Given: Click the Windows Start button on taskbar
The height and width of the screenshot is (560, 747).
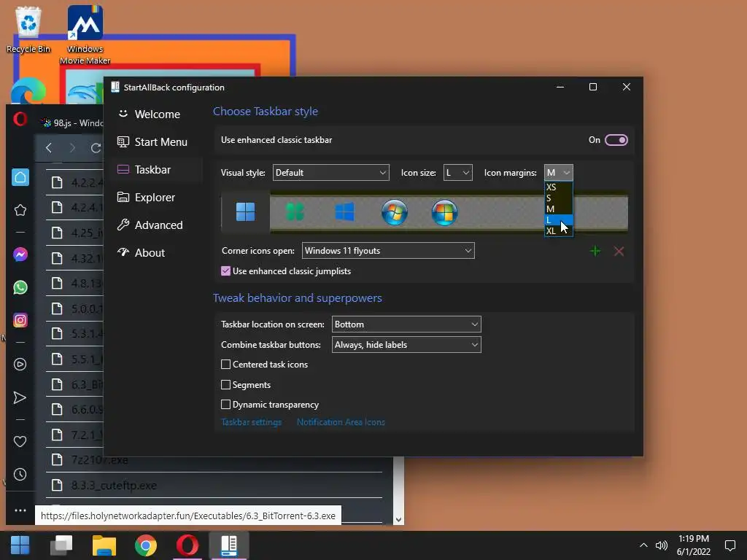Looking at the screenshot, I should tap(20, 545).
